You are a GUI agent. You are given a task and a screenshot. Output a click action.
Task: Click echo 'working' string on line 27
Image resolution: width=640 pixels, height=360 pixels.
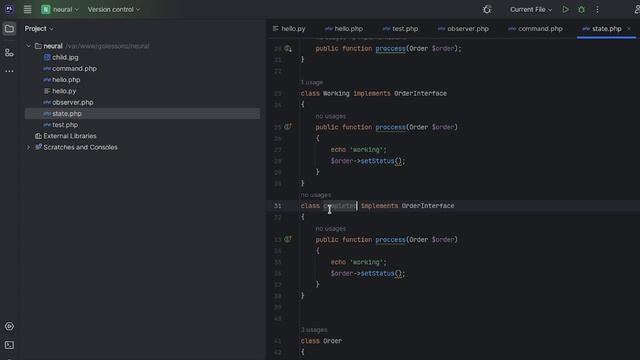368,150
